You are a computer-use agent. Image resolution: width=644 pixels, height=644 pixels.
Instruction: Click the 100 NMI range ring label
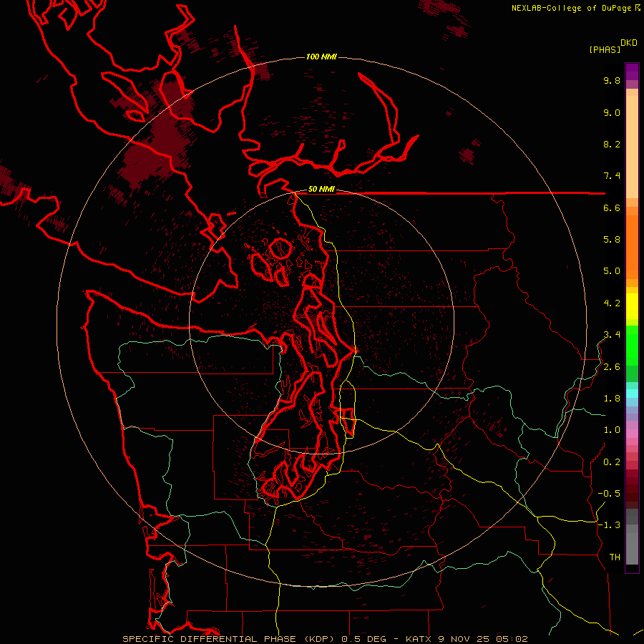coord(321,57)
